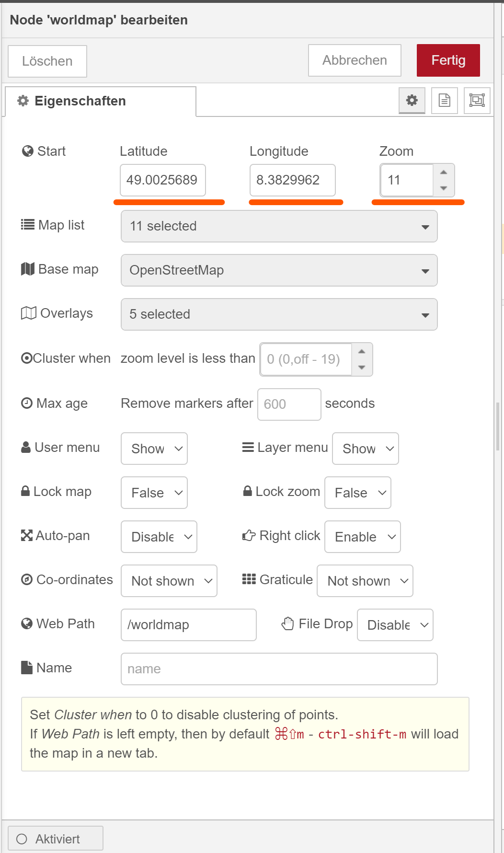Focus the Latitude input field

coord(162,180)
